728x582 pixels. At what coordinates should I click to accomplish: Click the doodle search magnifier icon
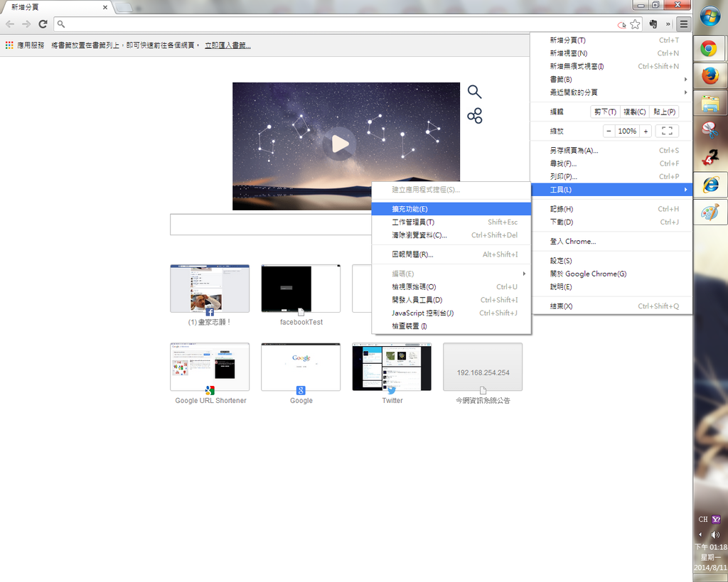(x=474, y=92)
